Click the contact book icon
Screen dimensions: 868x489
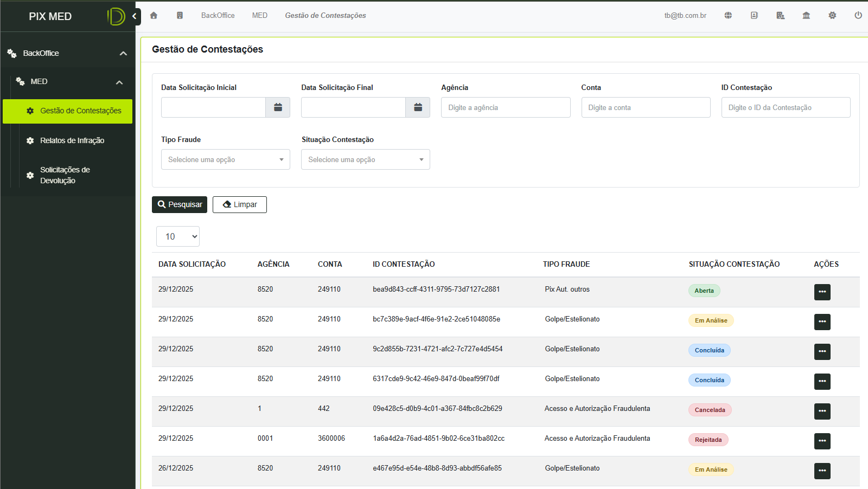[754, 16]
